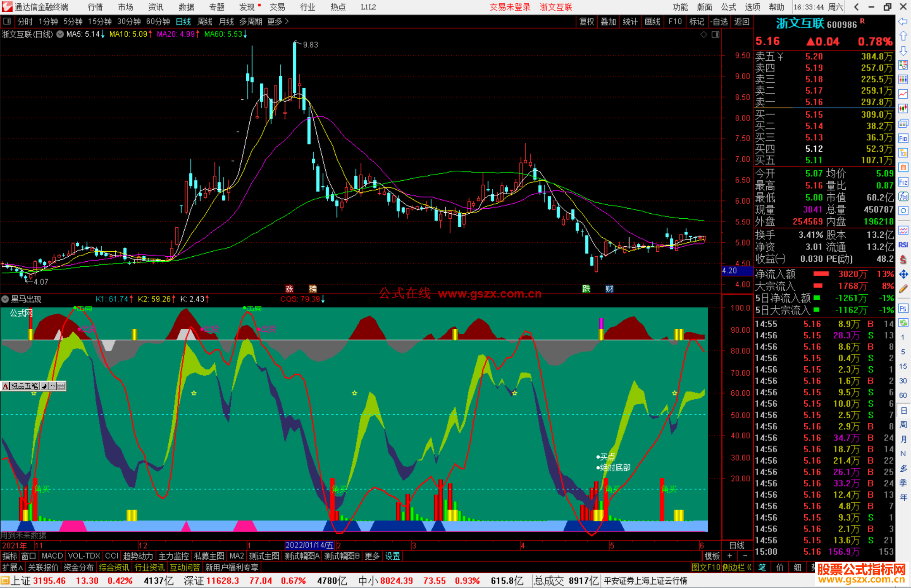Select the 笔 tab below tick list
The width and height of the screenshot is (911, 588).
(762, 568)
